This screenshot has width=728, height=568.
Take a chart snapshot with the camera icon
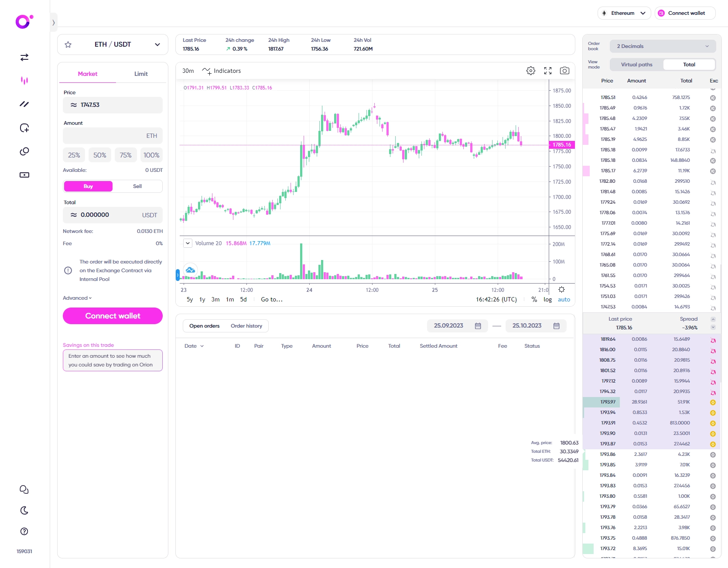tap(564, 71)
